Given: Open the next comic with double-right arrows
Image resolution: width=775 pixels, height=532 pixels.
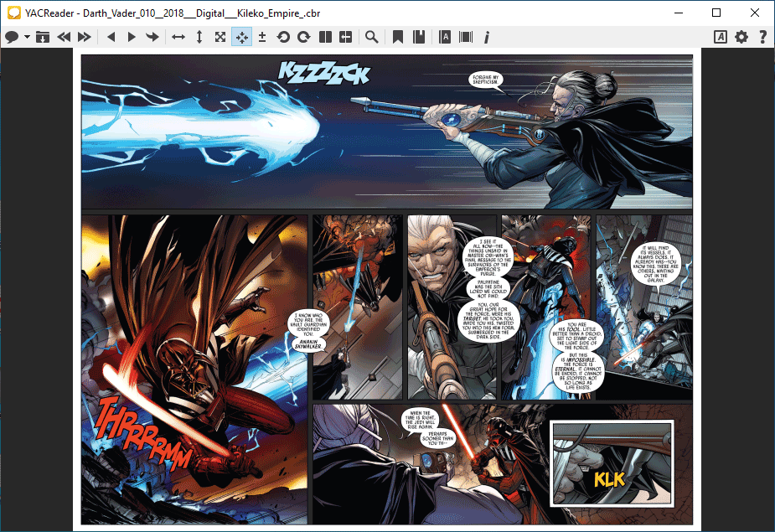Looking at the screenshot, I should coord(85,37).
